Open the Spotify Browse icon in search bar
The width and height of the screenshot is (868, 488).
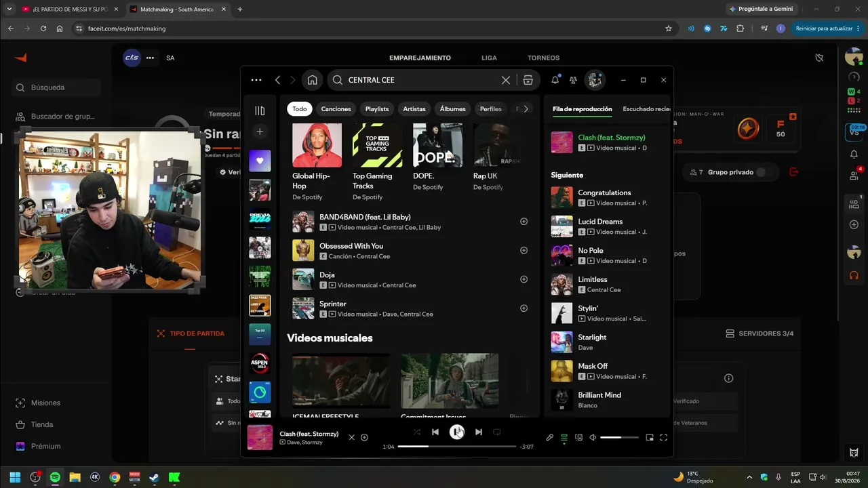pos(528,80)
